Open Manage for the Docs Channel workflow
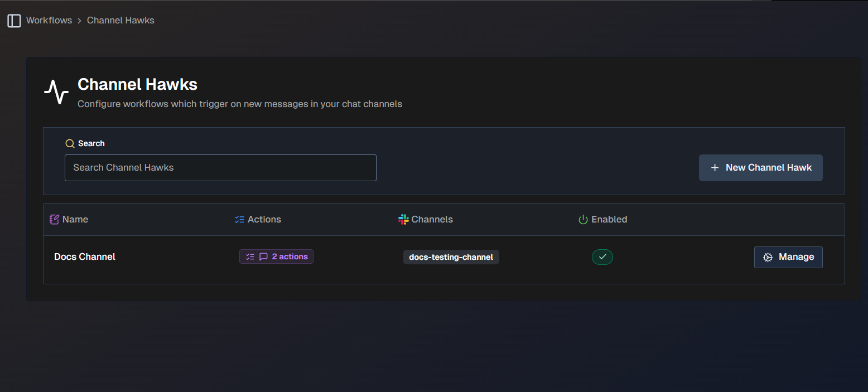Image resolution: width=868 pixels, height=392 pixels. pyautogui.click(x=788, y=257)
